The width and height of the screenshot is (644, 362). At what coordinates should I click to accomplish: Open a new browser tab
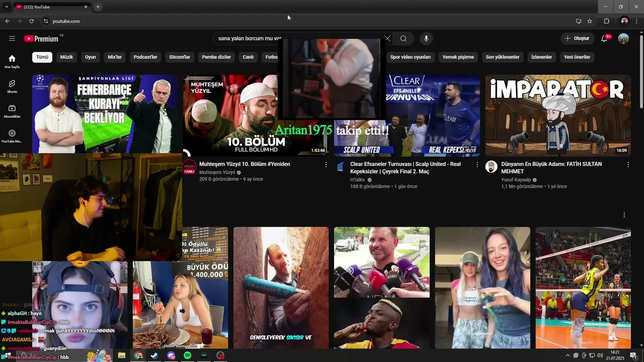click(98, 7)
